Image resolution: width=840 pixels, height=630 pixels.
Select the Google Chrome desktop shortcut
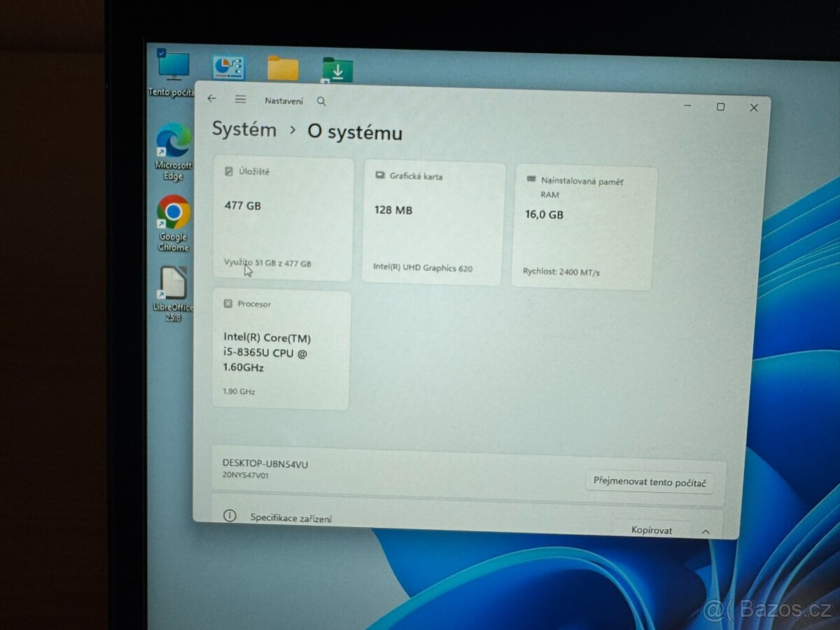pyautogui.click(x=173, y=213)
